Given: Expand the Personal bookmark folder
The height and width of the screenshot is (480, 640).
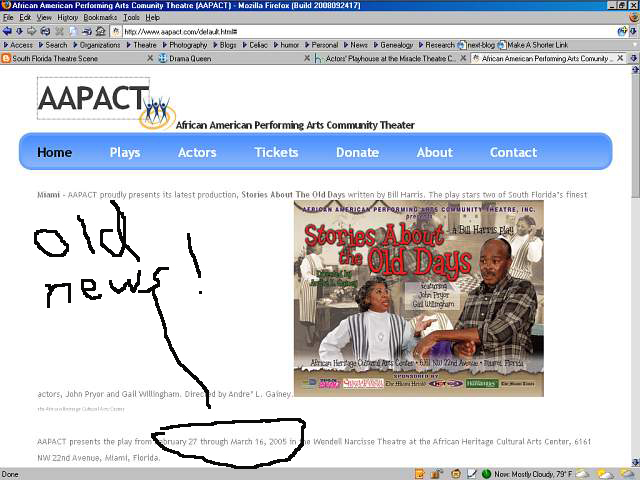Looking at the screenshot, I should coord(322,45).
